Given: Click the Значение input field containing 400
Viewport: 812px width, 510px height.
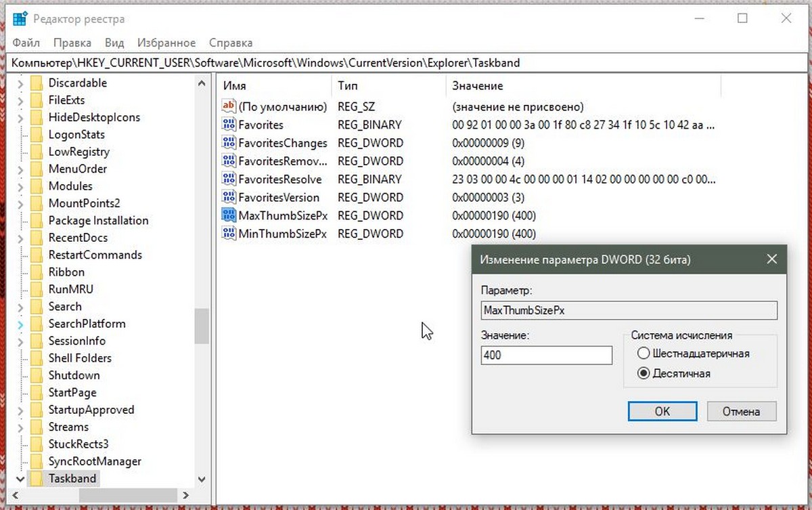Looking at the screenshot, I should pyautogui.click(x=546, y=355).
